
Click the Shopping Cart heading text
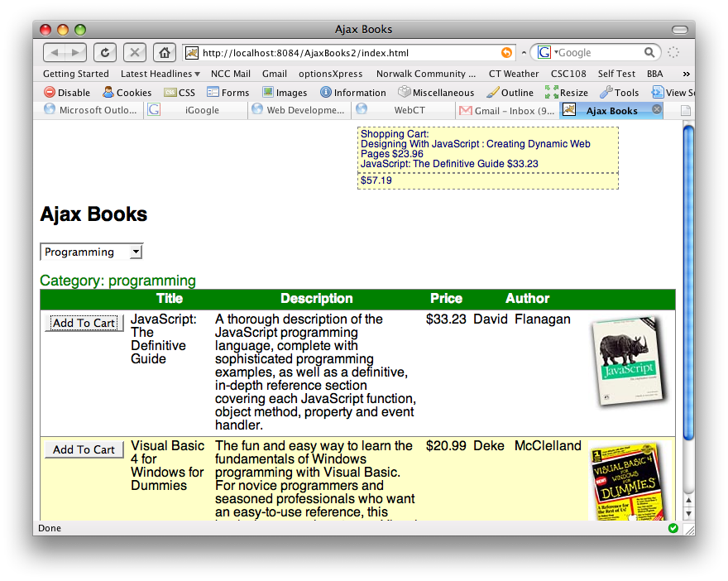(x=395, y=134)
